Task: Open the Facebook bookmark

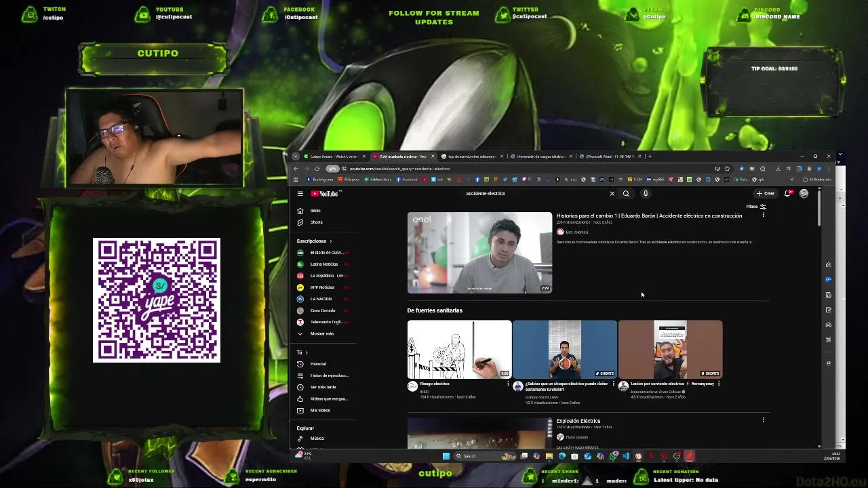Action: (407, 180)
